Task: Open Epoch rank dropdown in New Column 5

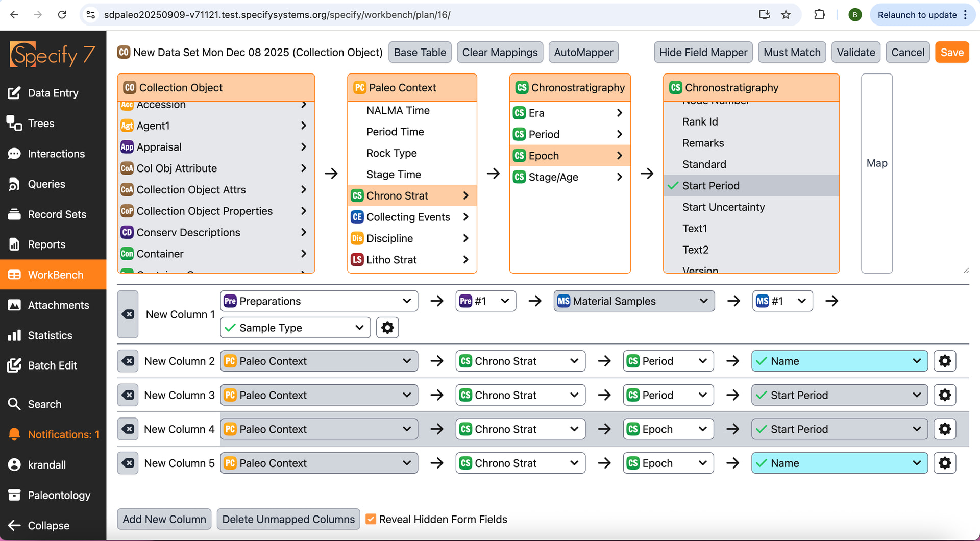Action: pyautogui.click(x=668, y=463)
